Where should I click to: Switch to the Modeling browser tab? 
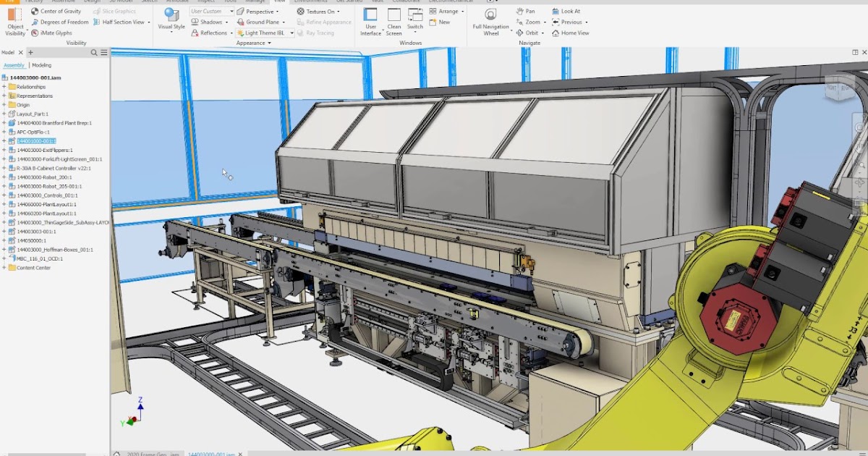click(x=41, y=65)
